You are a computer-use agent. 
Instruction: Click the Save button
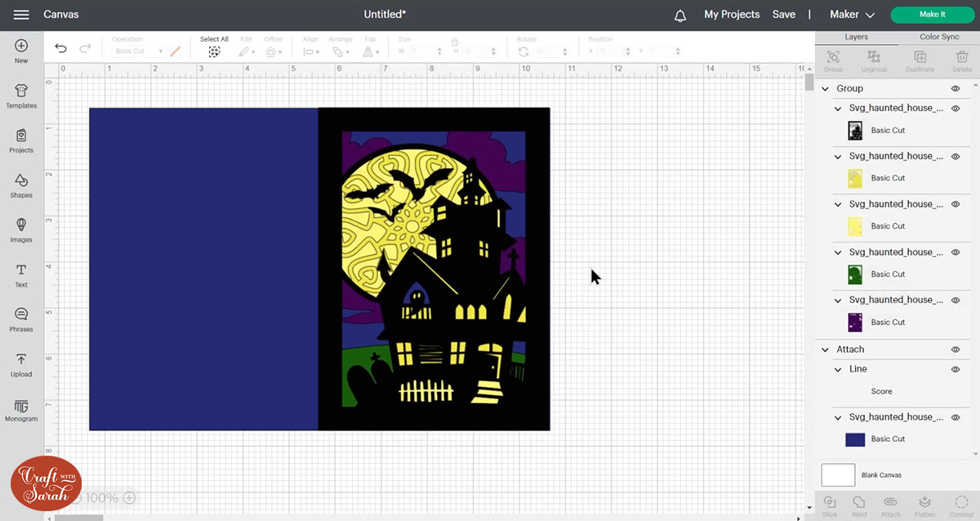[x=783, y=15]
